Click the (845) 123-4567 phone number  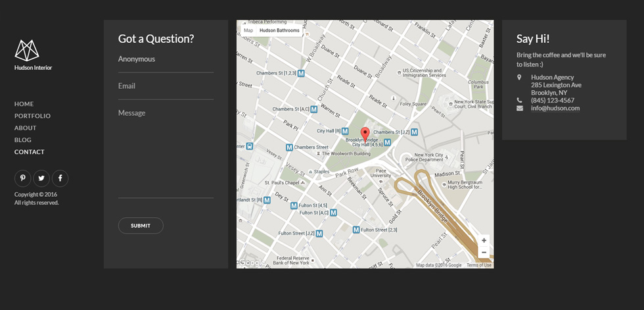[x=553, y=100]
